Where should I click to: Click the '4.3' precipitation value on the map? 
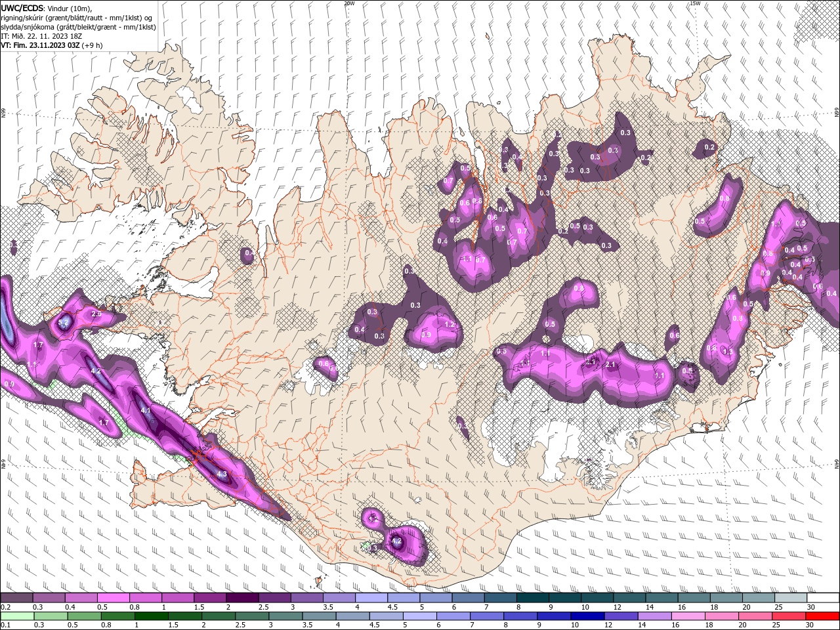[221, 474]
